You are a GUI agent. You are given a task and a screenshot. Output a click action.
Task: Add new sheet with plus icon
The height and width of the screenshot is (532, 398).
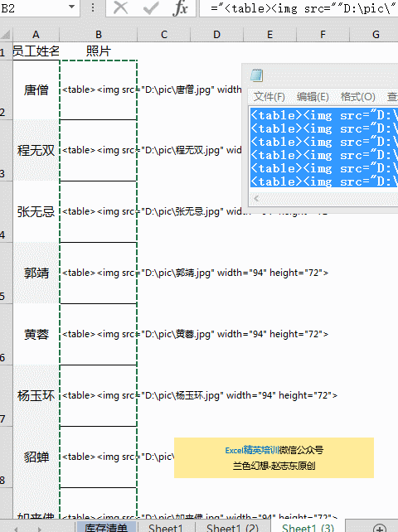[x=379, y=528]
